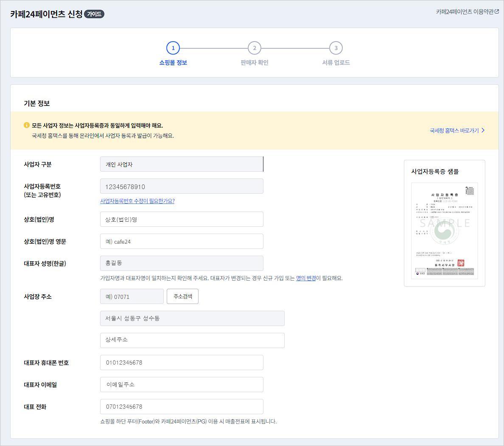
Task: Click the 상호(법인)명 input field
Action: point(182,219)
